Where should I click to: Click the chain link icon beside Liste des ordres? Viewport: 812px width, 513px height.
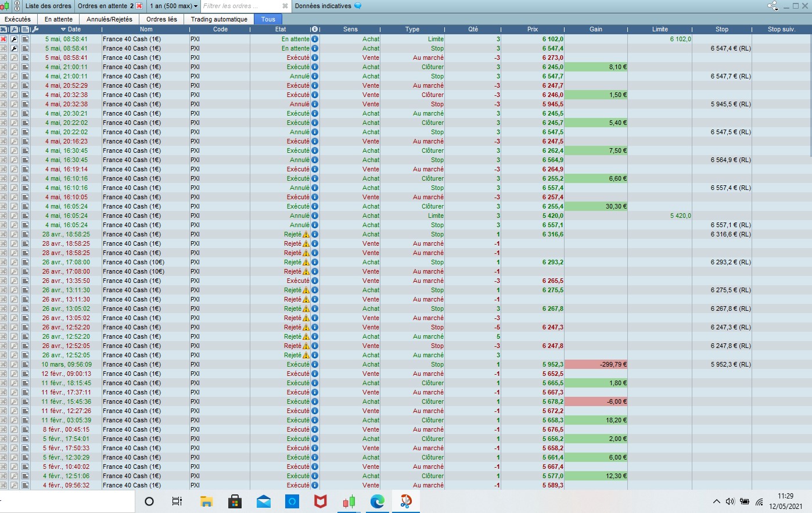17,6
